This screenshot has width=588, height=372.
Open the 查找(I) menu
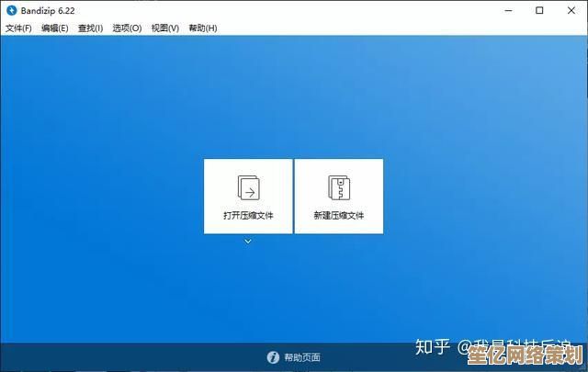click(x=90, y=28)
